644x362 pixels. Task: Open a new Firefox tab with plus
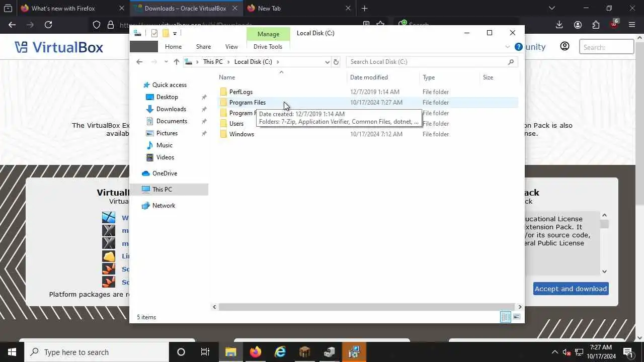(365, 9)
